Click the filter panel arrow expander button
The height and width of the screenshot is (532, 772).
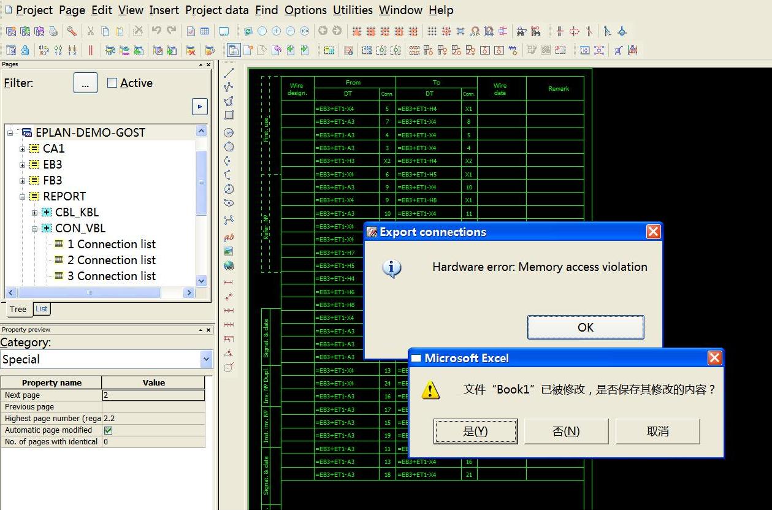199,106
